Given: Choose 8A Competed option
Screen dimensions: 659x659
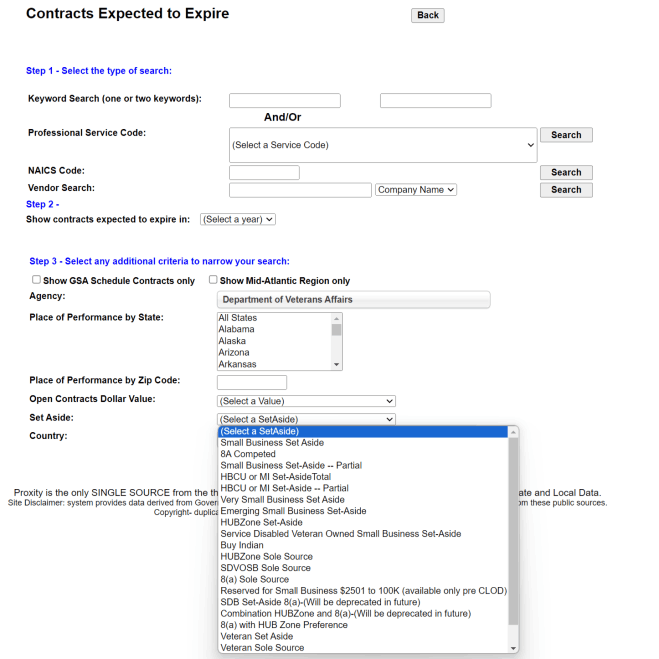Looking at the screenshot, I should [363, 454].
